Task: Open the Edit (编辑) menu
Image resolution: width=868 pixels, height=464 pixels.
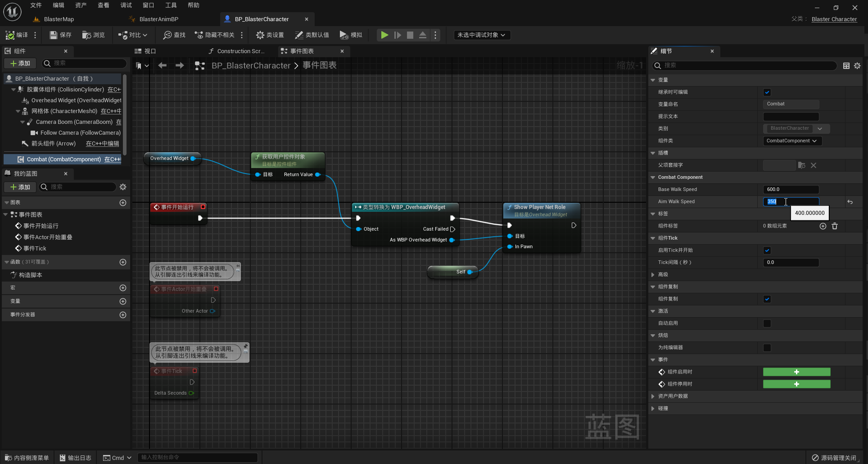Action: point(59,5)
